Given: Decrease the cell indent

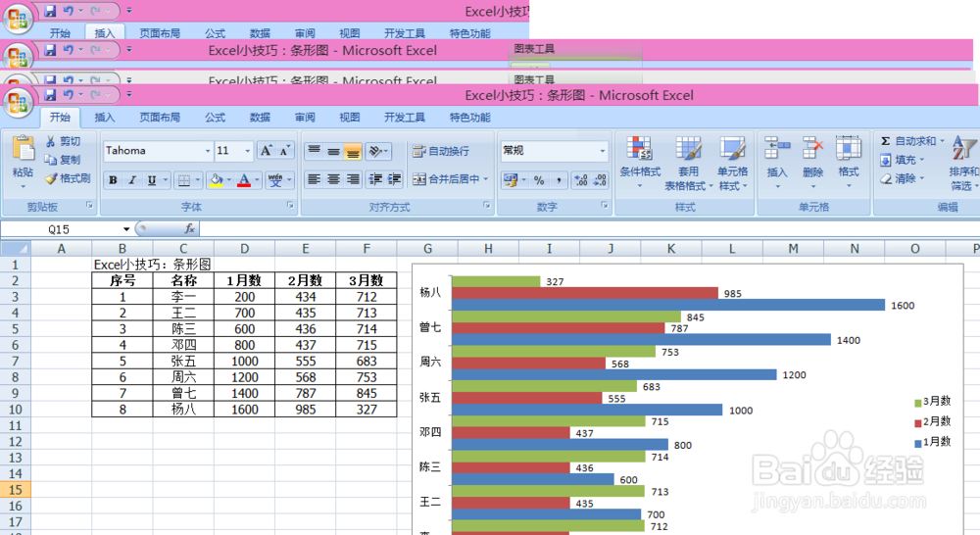Looking at the screenshot, I should [x=375, y=179].
